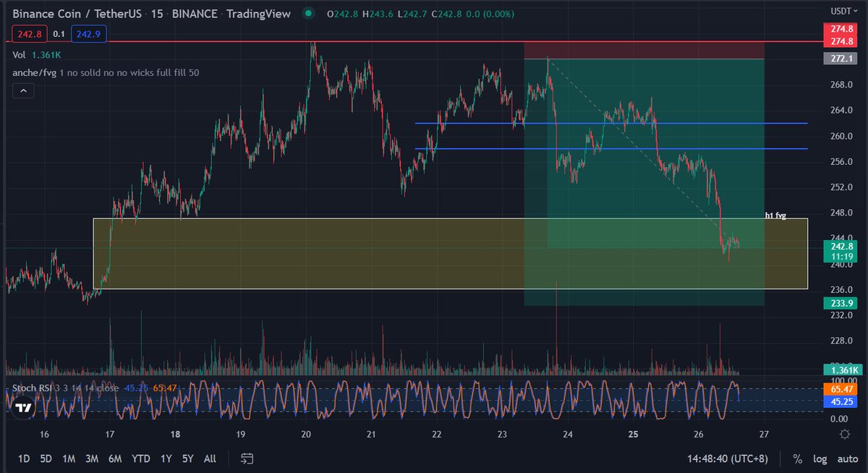
Task: Select the YTD date range
Action: pos(141,459)
